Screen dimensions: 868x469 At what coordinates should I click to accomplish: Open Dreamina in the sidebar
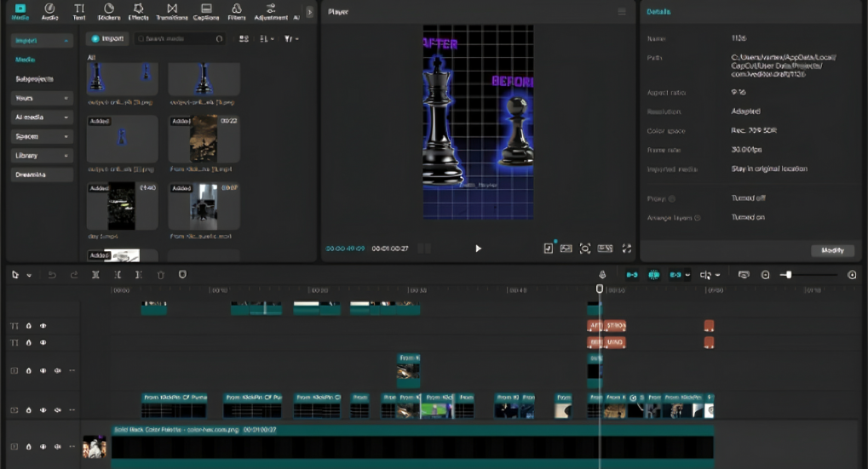(42, 174)
